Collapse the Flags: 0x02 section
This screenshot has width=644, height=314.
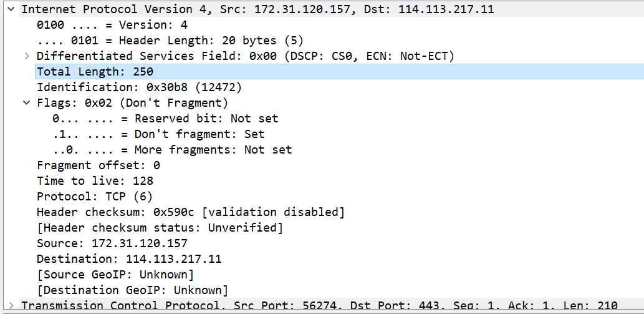pos(27,103)
